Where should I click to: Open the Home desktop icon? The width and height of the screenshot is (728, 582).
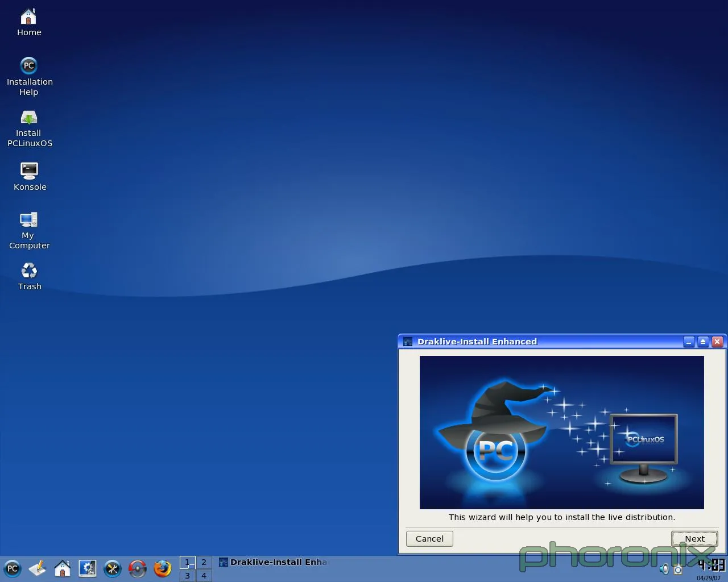point(28,23)
